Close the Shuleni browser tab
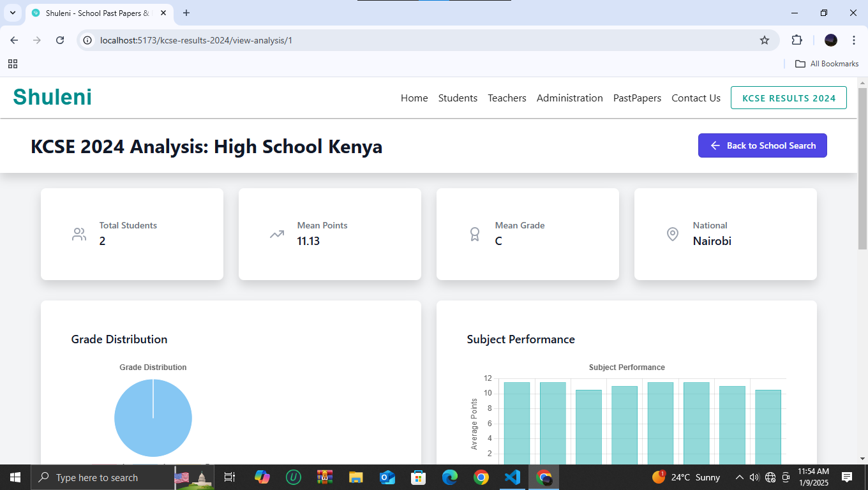 163,13
